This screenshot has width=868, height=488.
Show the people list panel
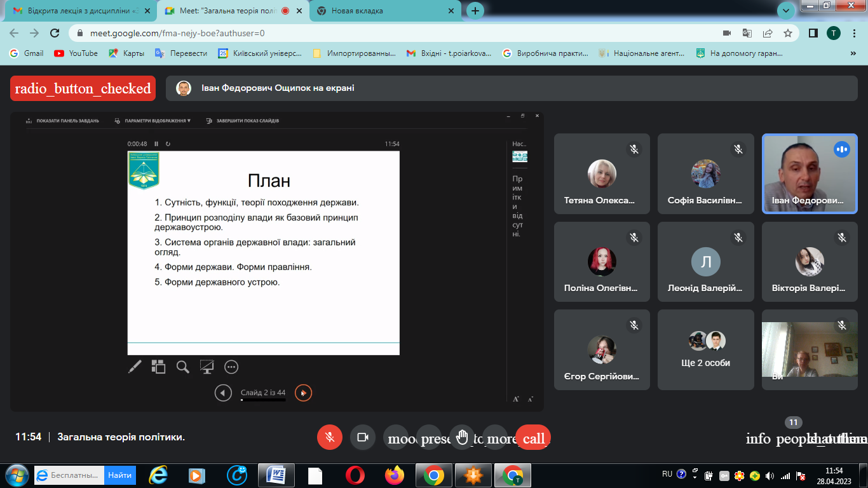[790, 438]
